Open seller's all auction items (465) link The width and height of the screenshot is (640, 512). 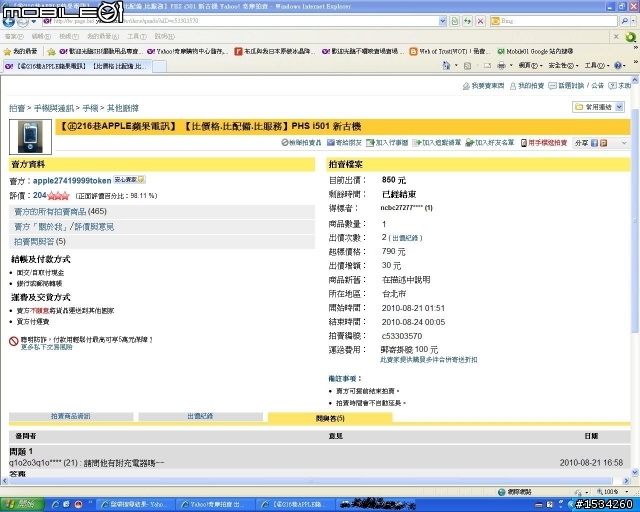pyautogui.click(x=60, y=211)
